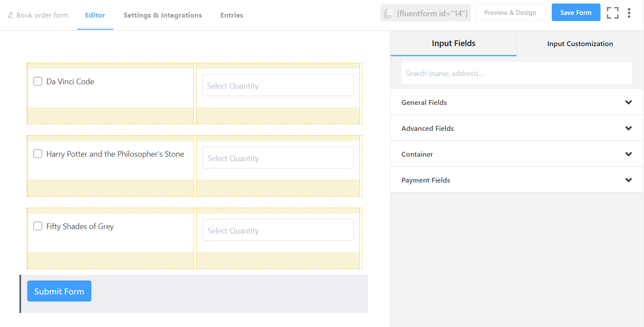This screenshot has width=644, height=327.
Task: Open Preview & Design
Action: (x=510, y=12)
